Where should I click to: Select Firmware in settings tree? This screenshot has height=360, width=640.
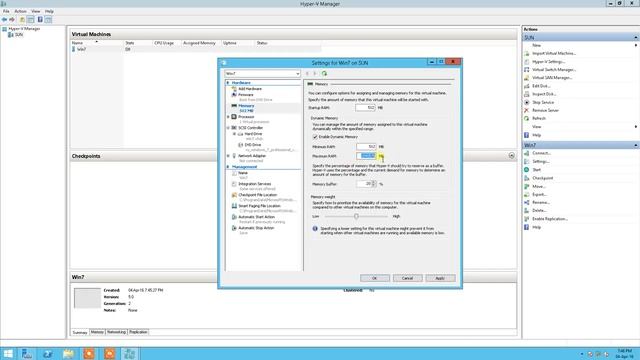click(x=246, y=95)
